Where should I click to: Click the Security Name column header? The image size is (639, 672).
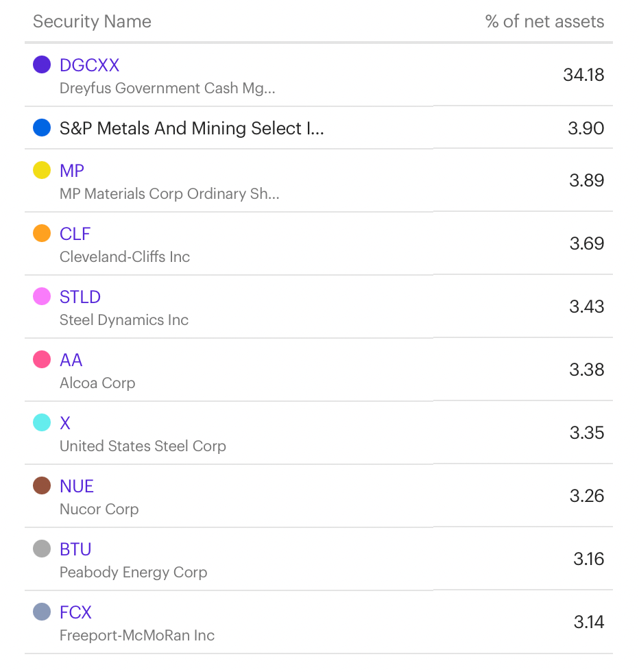[92, 21]
